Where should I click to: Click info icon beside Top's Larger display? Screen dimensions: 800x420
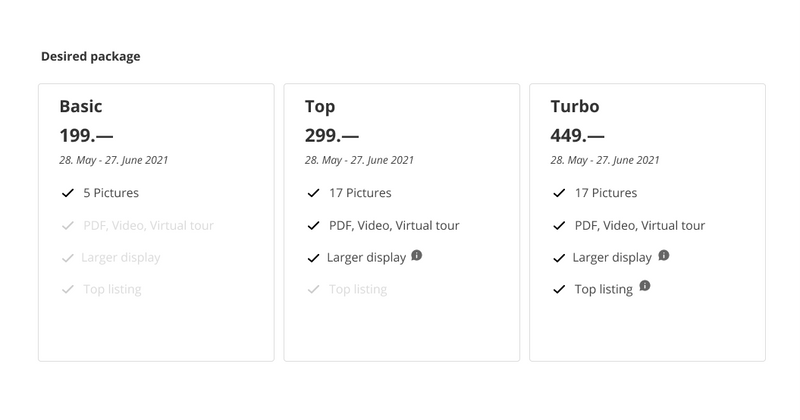[x=417, y=256]
